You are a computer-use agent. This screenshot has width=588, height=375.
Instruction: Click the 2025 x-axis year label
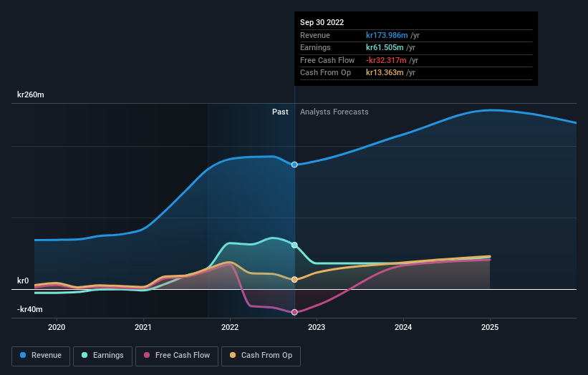pyautogui.click(x=490, y=328)
